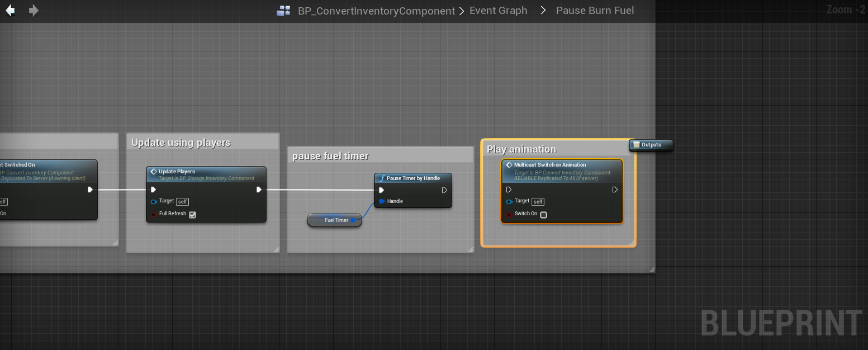Screen dimensions: 868x350
Task: Click Update Players node's exec output pin
Action: (259, 190)
